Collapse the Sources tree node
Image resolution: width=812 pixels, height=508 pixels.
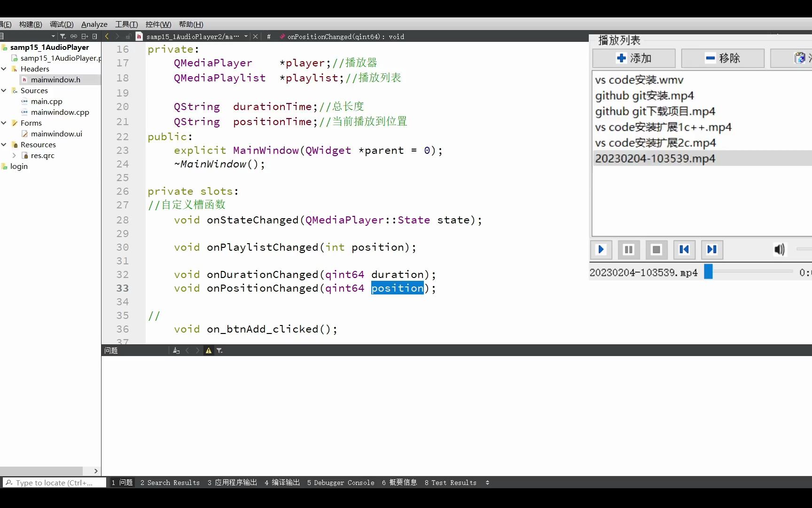[4, 90]
